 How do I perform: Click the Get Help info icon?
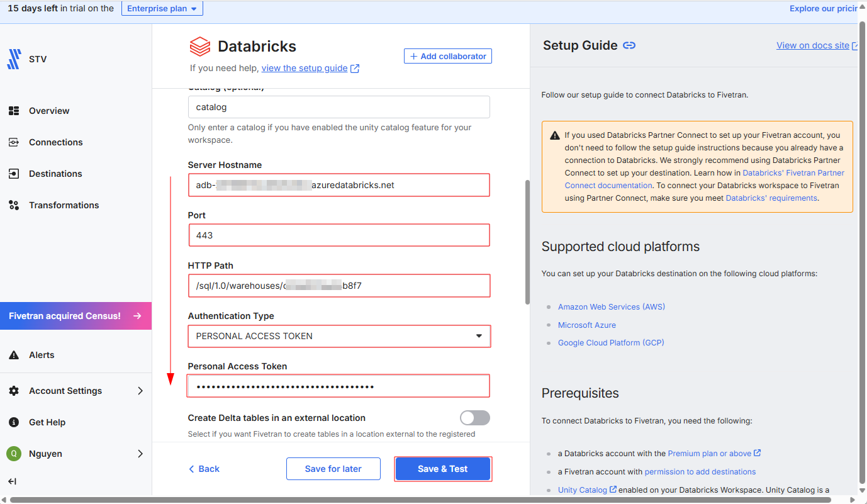(x=14, y=422)
